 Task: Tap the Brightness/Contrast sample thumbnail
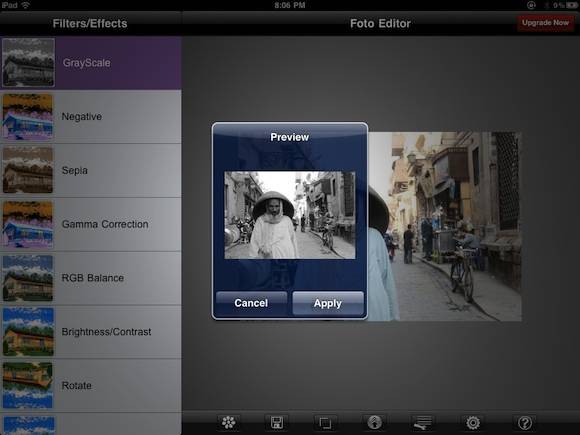tap(28, 332)
